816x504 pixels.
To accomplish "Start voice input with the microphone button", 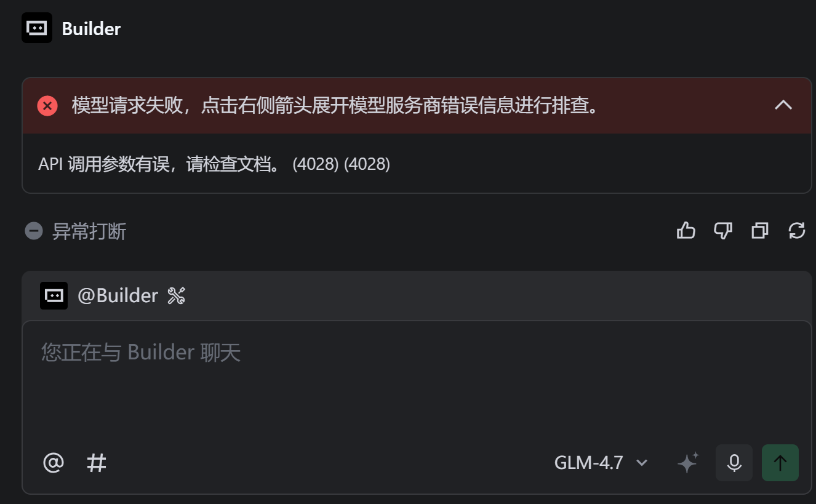I will click(x=734, y=462).
